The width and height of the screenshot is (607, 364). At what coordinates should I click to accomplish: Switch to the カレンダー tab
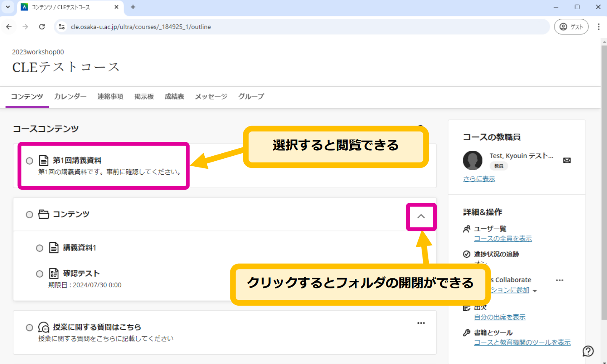coord(70,97)
